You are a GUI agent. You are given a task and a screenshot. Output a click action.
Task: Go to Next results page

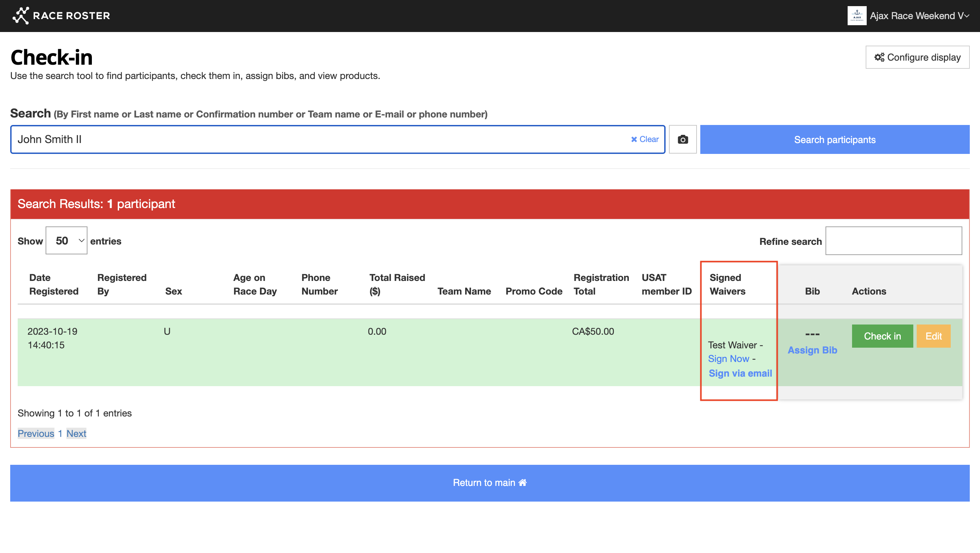(76, 433)
